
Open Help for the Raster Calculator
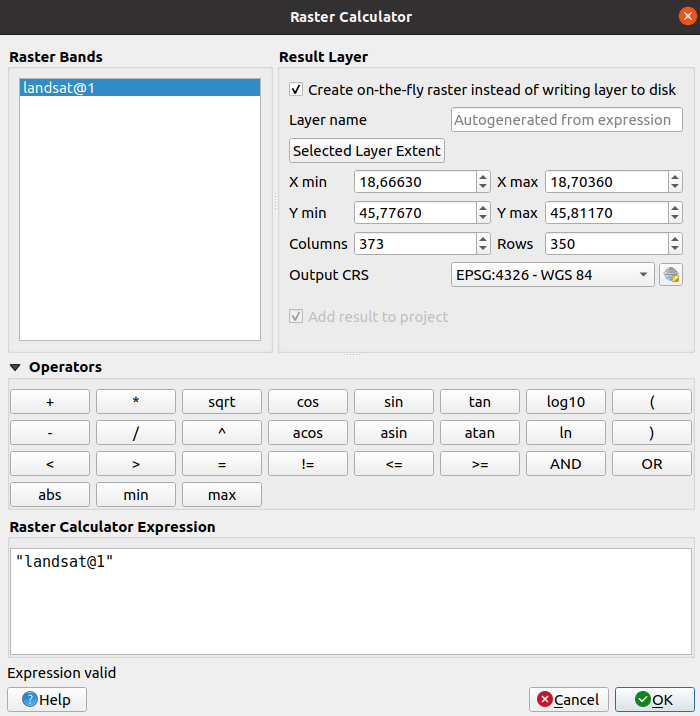tap(47, 699)
